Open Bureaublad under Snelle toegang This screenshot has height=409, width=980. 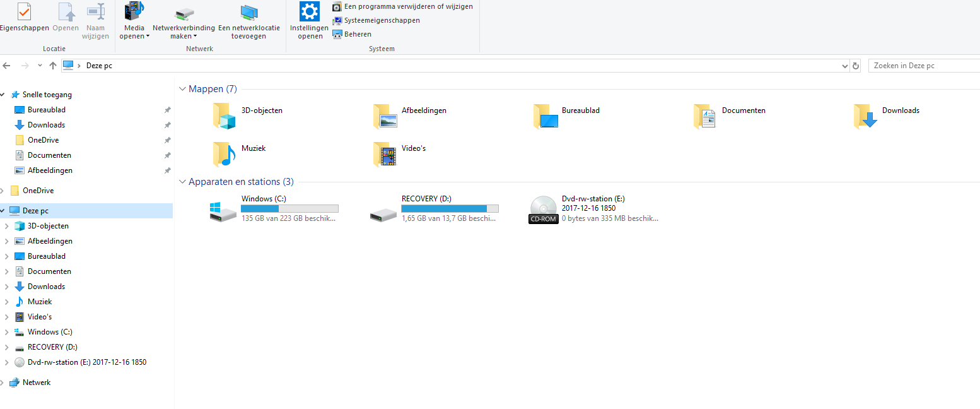tap(47, 110)
